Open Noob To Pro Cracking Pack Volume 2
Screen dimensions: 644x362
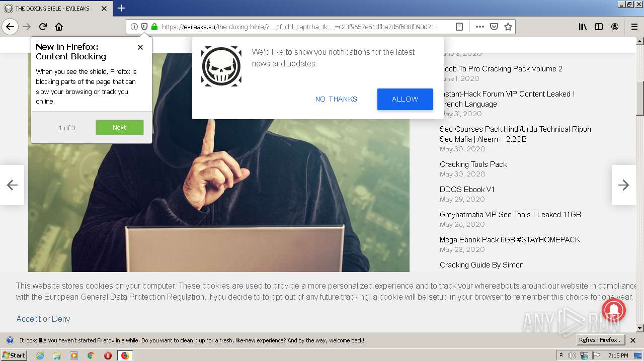501,69
